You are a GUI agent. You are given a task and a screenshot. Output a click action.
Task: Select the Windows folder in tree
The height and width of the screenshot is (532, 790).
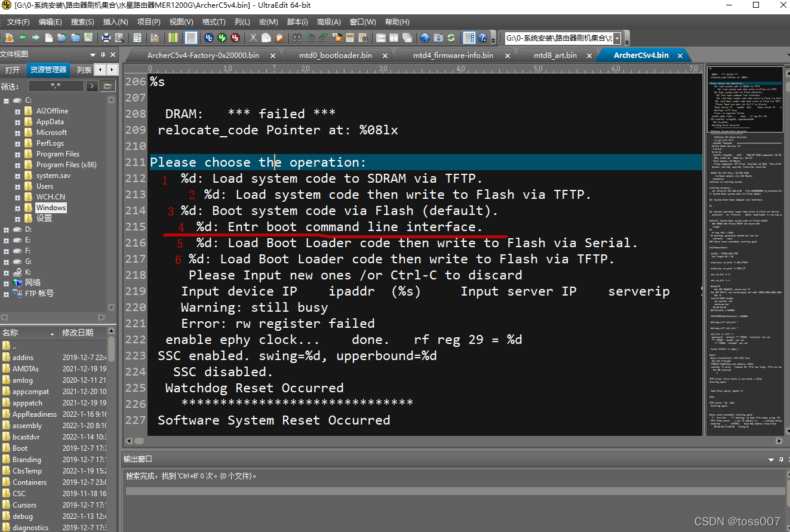(x=51, y=208)
